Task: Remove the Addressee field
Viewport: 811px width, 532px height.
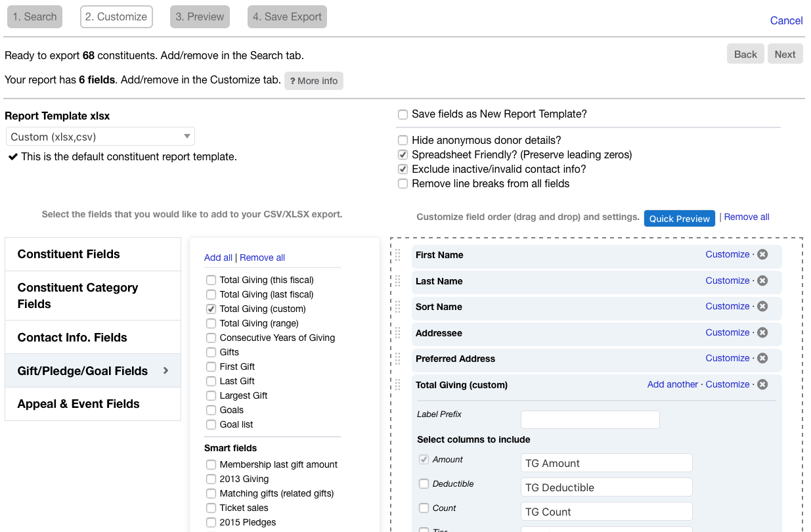Action: click(762, 333)
